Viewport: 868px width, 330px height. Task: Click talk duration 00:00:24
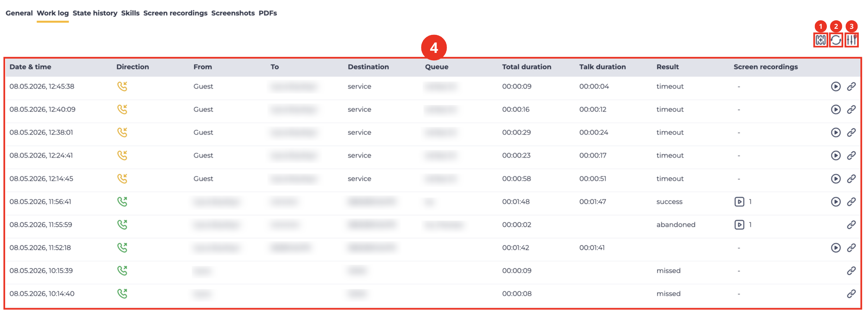[594, 133]
